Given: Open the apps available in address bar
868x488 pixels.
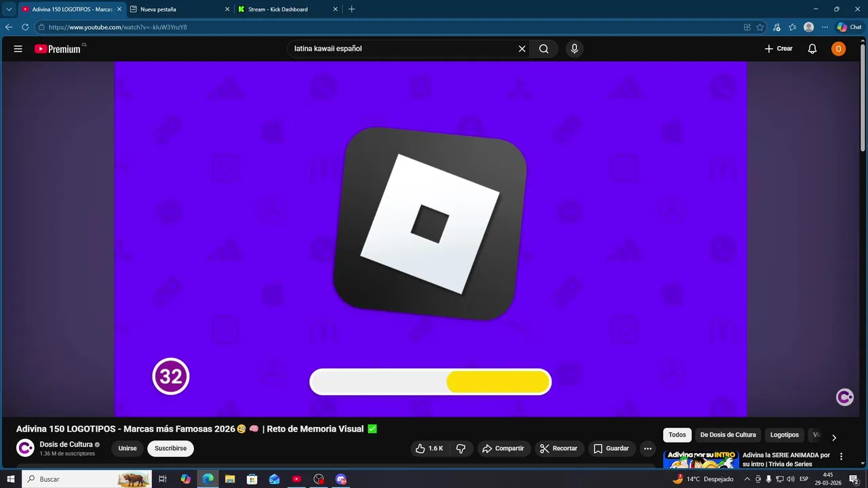Looking at the screenshot, I should [747, 27].
